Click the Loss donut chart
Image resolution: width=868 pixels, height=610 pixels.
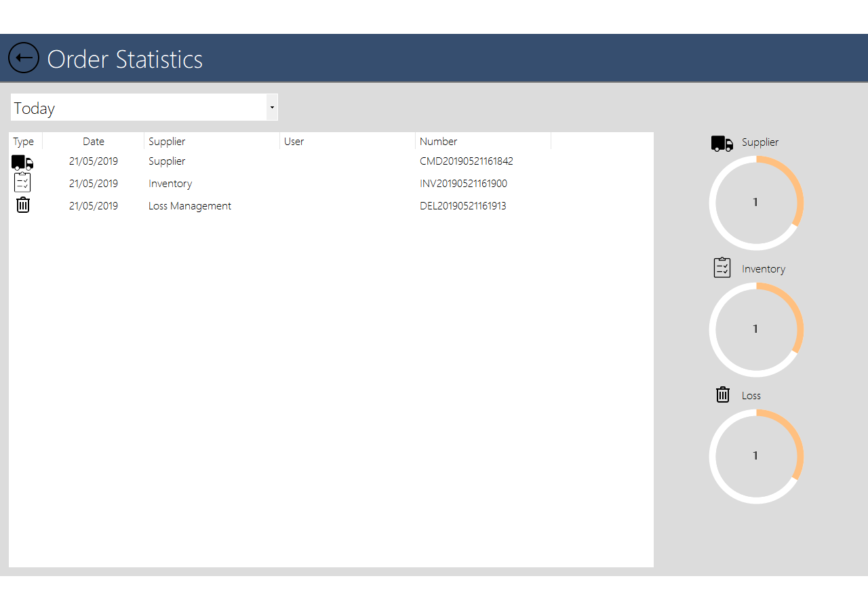(x=756, y=456)
